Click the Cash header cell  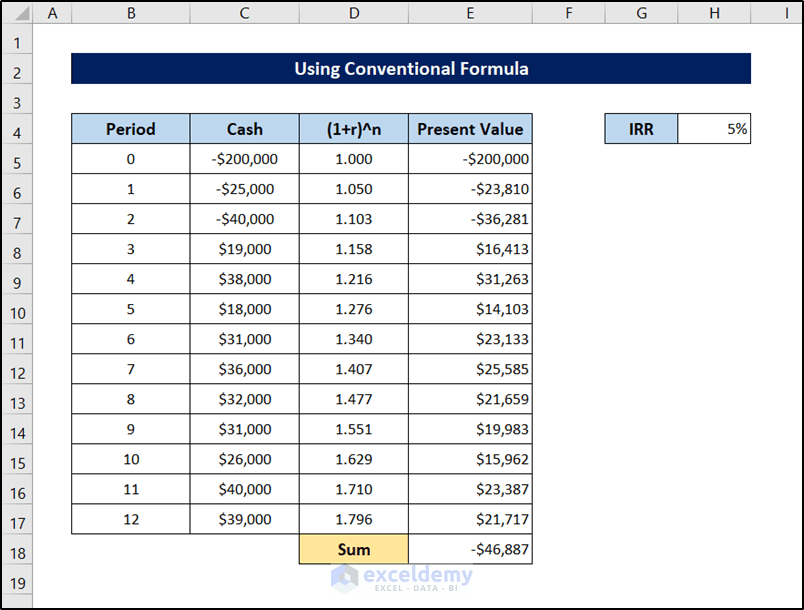point(244,129)
